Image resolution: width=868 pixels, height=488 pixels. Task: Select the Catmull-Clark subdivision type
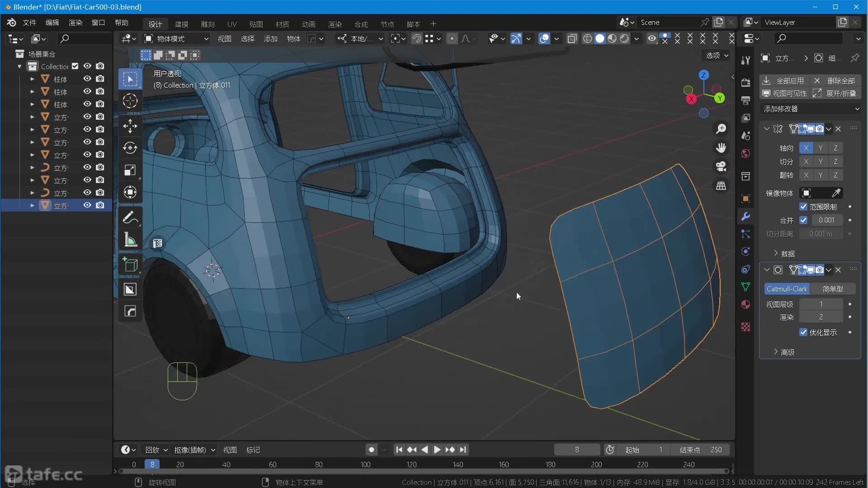click(787, 289)
